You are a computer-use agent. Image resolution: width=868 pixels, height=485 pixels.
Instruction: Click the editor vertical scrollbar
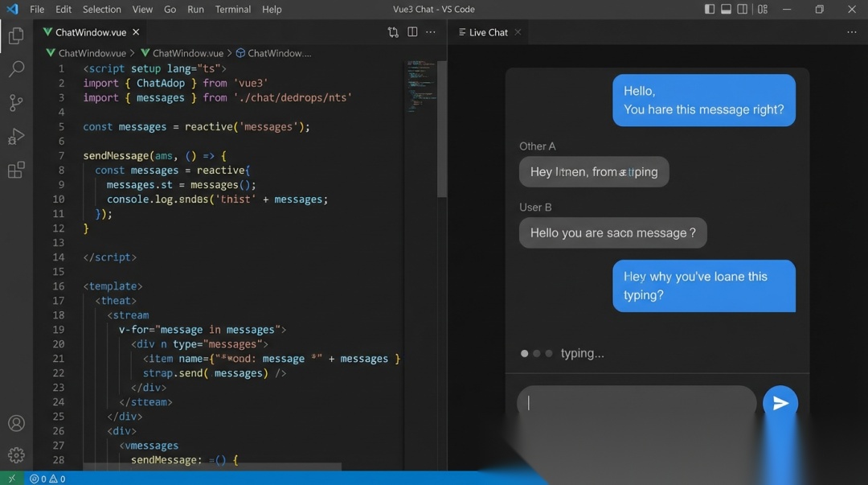tap(442, 129)
